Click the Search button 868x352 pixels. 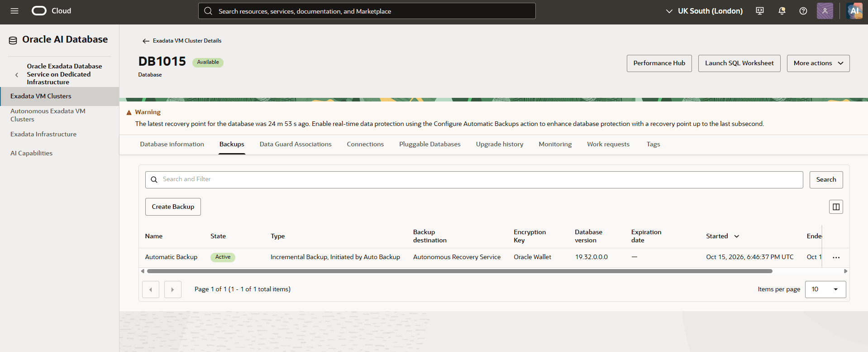tap(826, 180)
